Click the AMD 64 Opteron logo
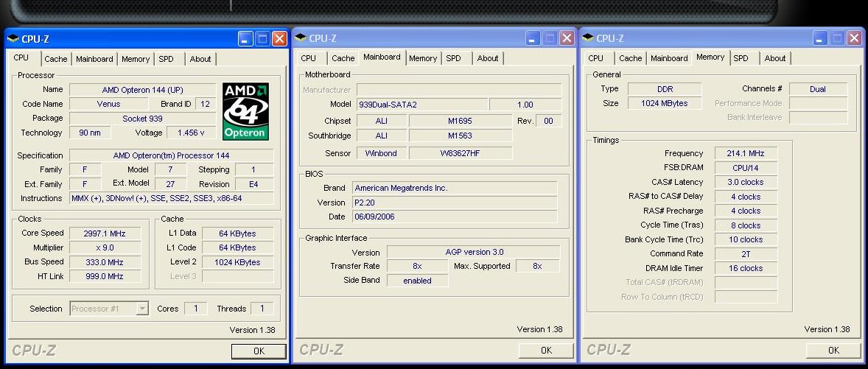Viewport: 868px width, 369px height. [246, 111]
